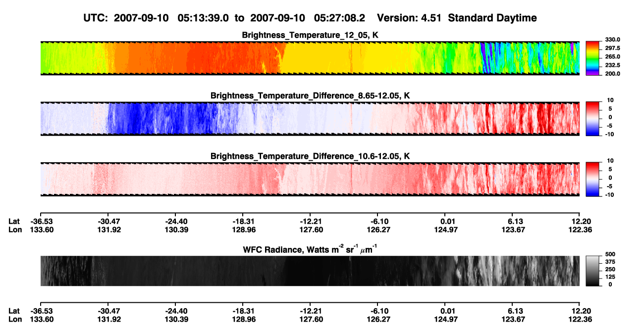The height and width of the screenshot is (330, 644).
Task: Click the 265.0 colorbar tick label
Action: point(612,57)
